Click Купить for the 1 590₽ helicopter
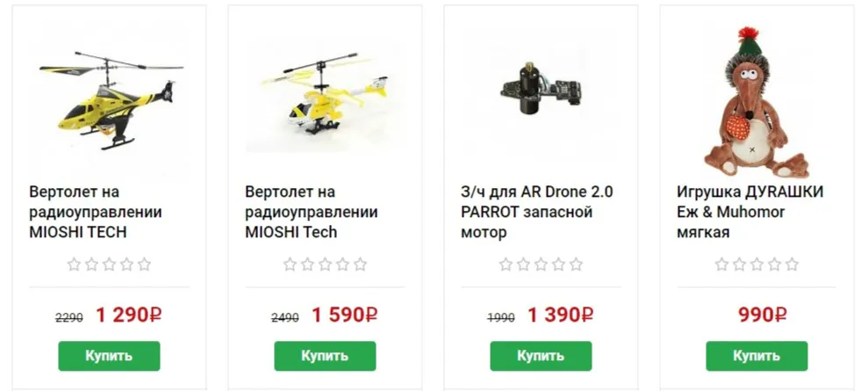The height and width of the screenshot is (391, 868). [325, 356]
